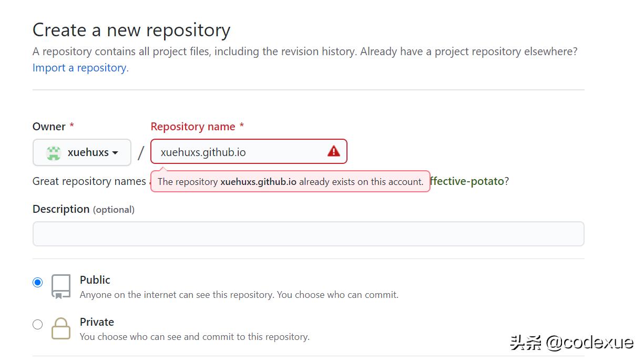
Task: Click the xuehuxs owner avatar icon
Action: [x=53, y=152]
